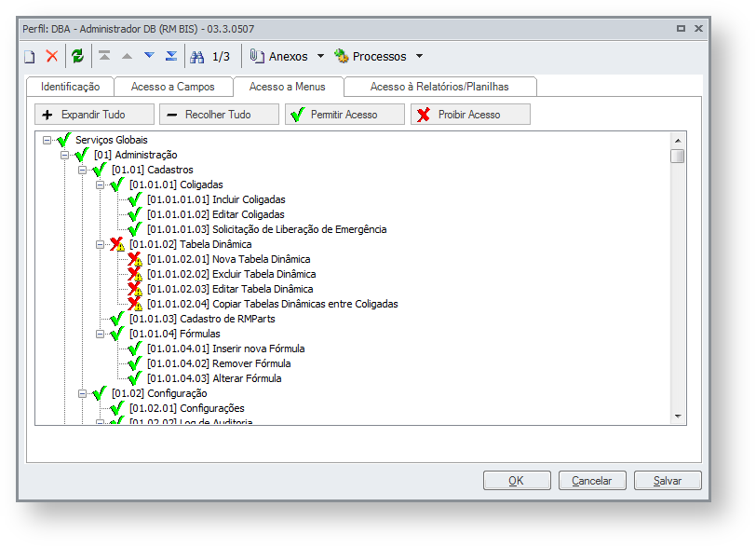Select the "[01.01.02.02] Excluir Tabela Dinâmica" text

tap(232, 274)
